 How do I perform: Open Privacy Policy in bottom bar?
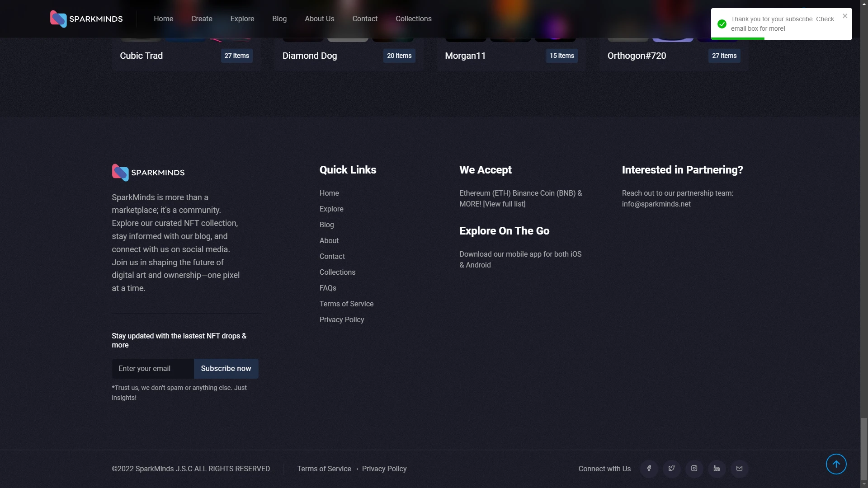(x=384, y=469)
